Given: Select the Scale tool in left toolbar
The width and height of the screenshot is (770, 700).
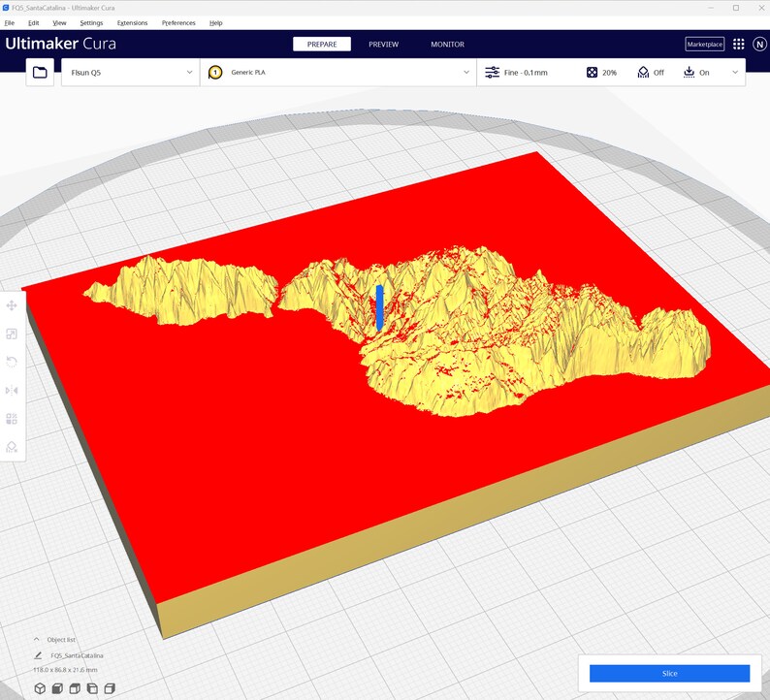Looking at the screenshot, I should [12, 334].
